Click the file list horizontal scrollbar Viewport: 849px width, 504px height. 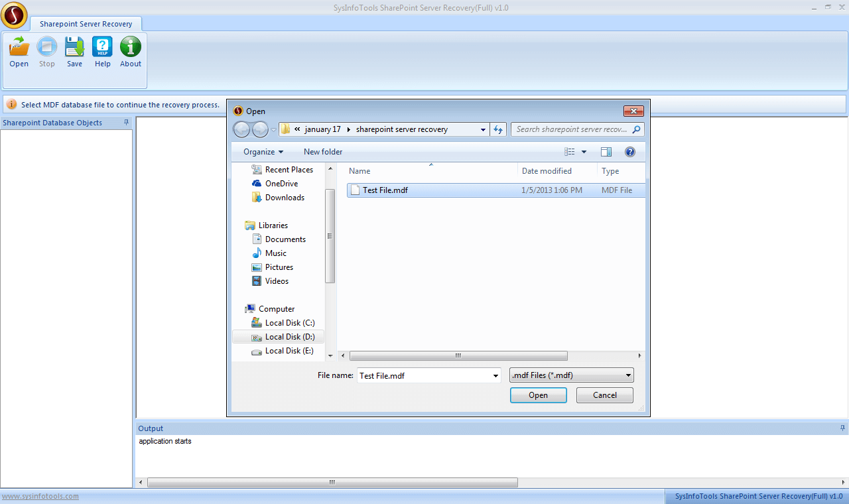click(458, 355)
